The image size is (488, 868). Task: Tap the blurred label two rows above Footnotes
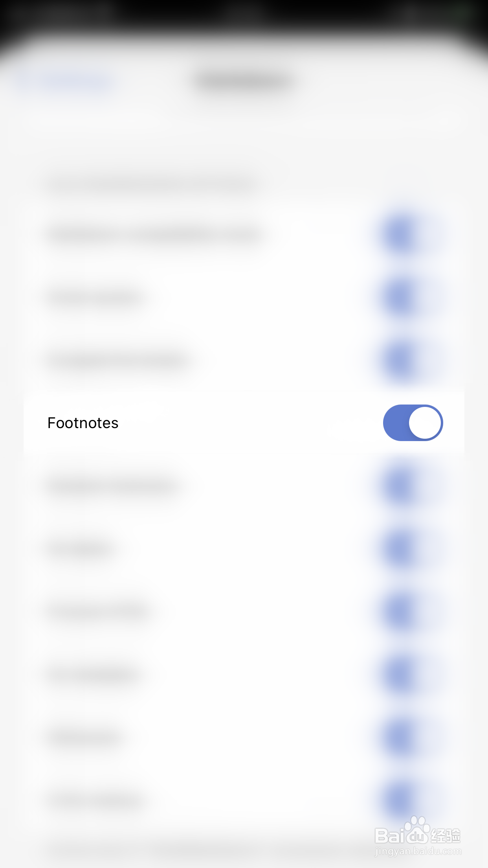click(x=94, y=298)
